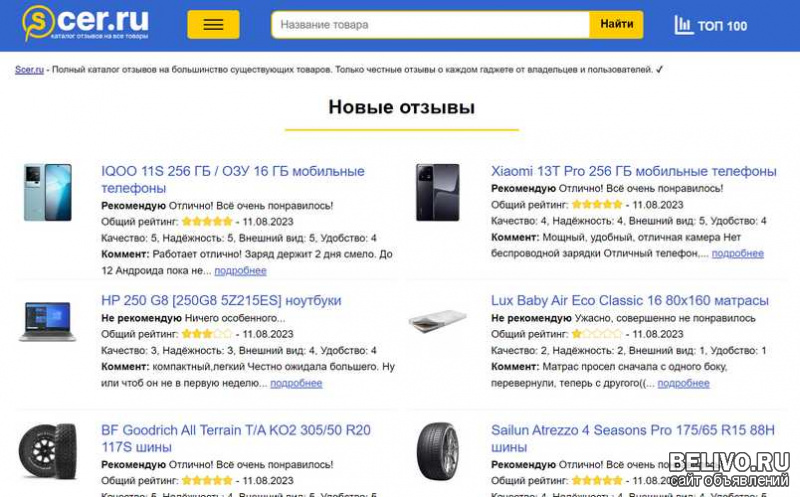Viewport: 800px width, 497px height.
Task: Follow the Scer.ru breadcrumb link
Action: [x=29, y=69]
